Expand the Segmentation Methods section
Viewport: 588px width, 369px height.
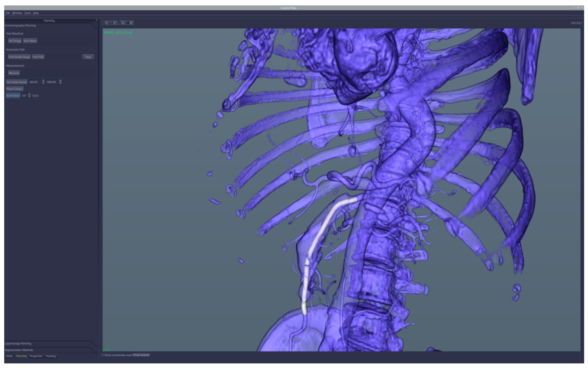[19, 350]
